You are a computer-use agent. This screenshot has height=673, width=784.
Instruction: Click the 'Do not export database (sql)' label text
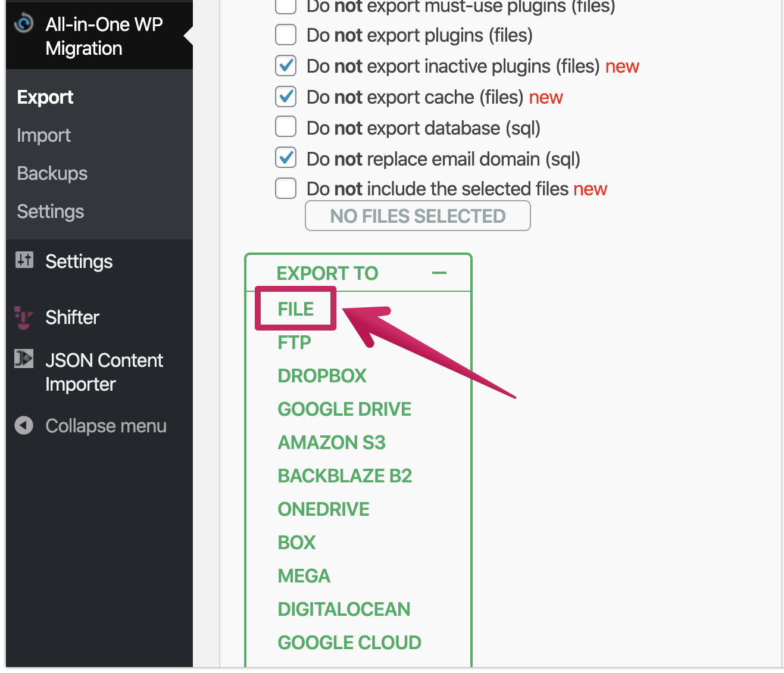(x=423, y=128)
